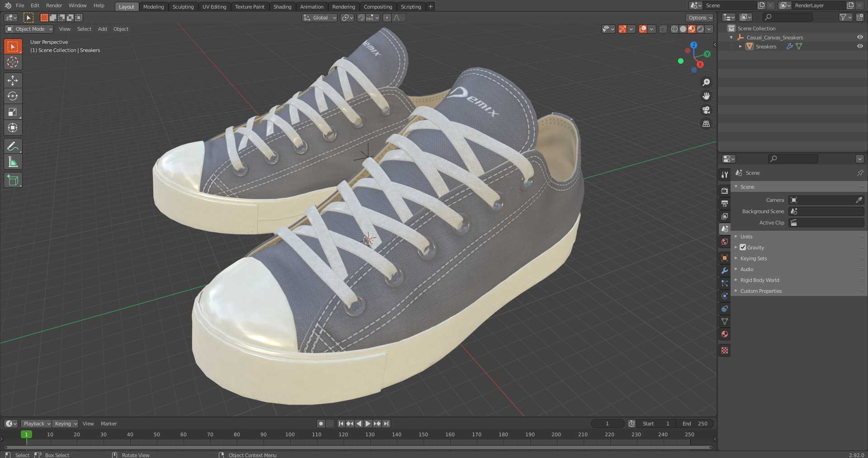Open the viewport Options dropdown
The width and height of the screenshot is (868, 458).
coord(700,18)
